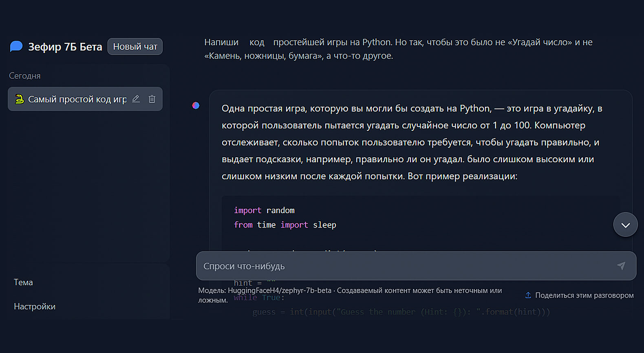Click the Сегодня section label
The image size is (644, 353).
25,76
